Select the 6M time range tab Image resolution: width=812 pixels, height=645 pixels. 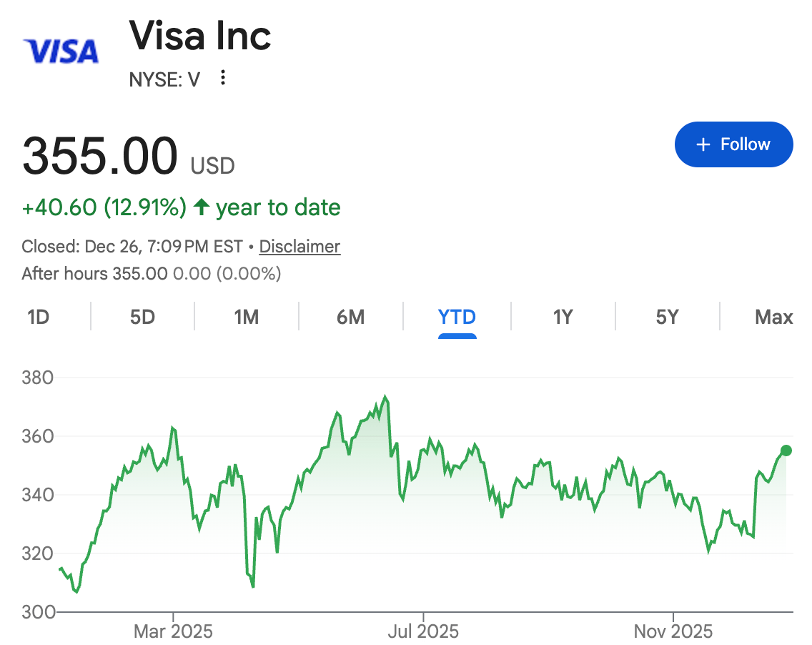point(350,317)
